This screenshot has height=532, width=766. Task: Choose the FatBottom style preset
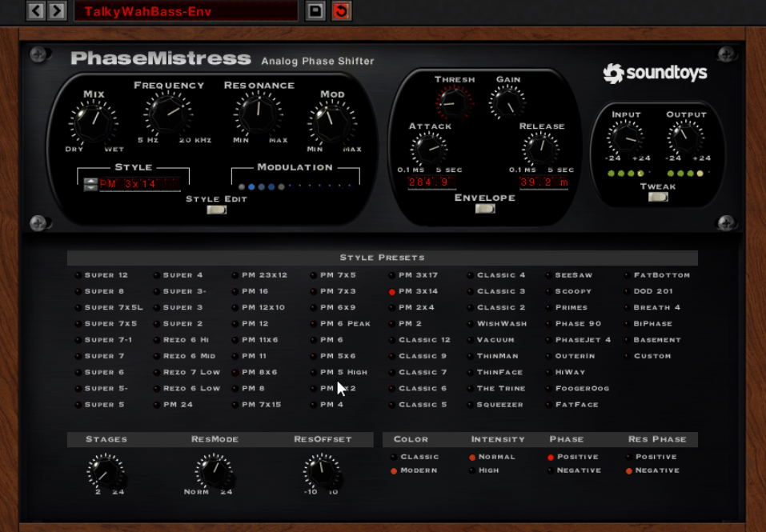tap(658, 275)
